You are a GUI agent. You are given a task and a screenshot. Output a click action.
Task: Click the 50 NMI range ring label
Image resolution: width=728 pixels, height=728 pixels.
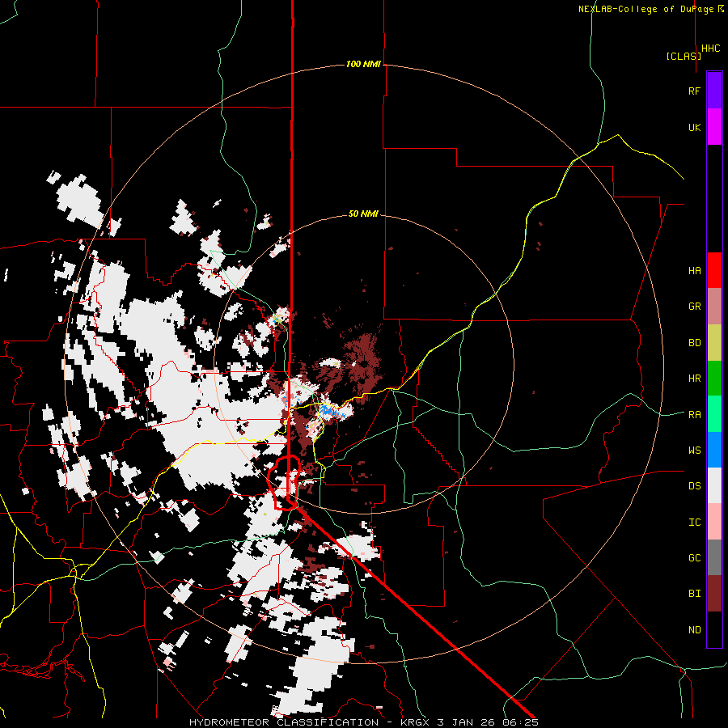[x=363, y=214]
